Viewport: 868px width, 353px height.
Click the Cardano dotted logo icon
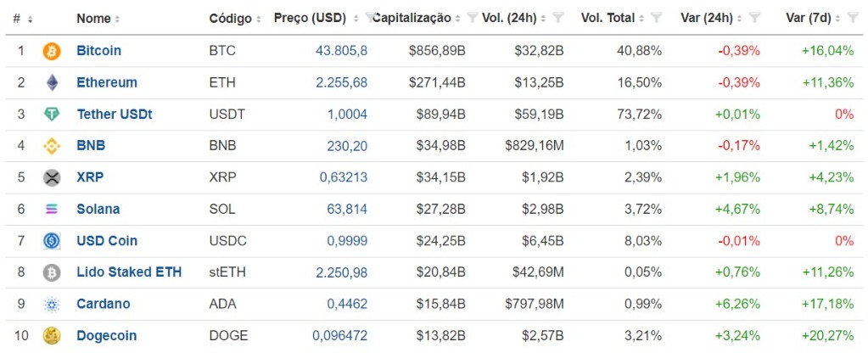coord(52,305)
